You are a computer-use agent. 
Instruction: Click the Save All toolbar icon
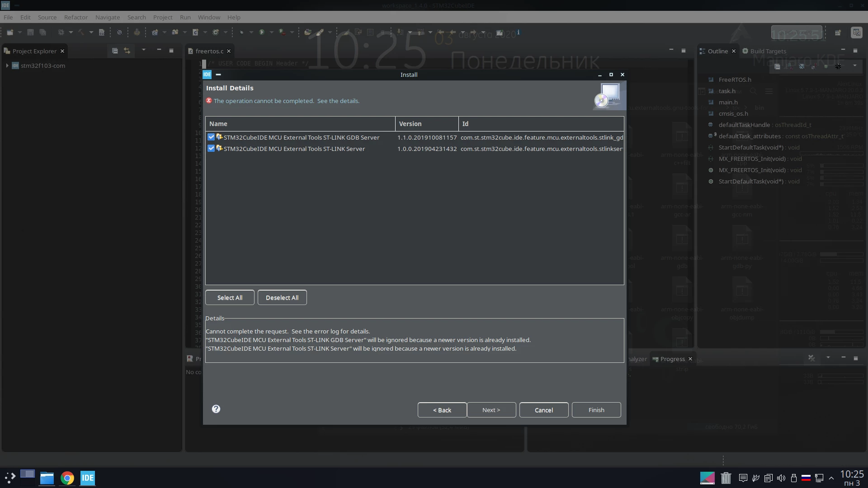43,33
